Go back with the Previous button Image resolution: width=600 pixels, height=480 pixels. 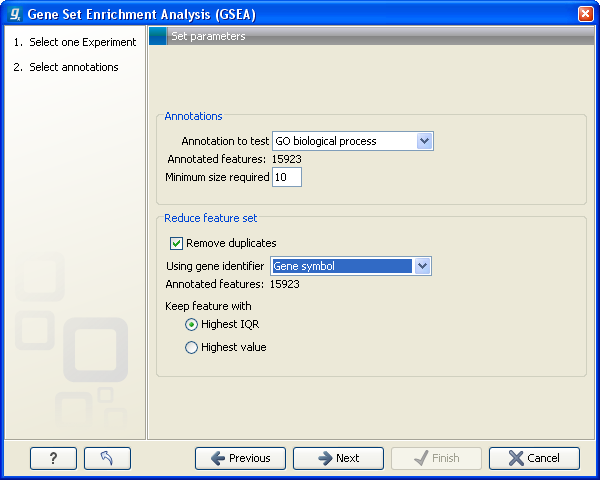pos(240,458)
